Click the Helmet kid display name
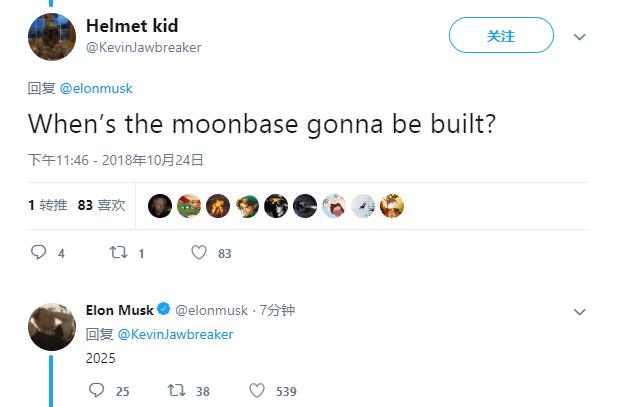This screenshot has width=618, height=407. [x=132, y=26]
